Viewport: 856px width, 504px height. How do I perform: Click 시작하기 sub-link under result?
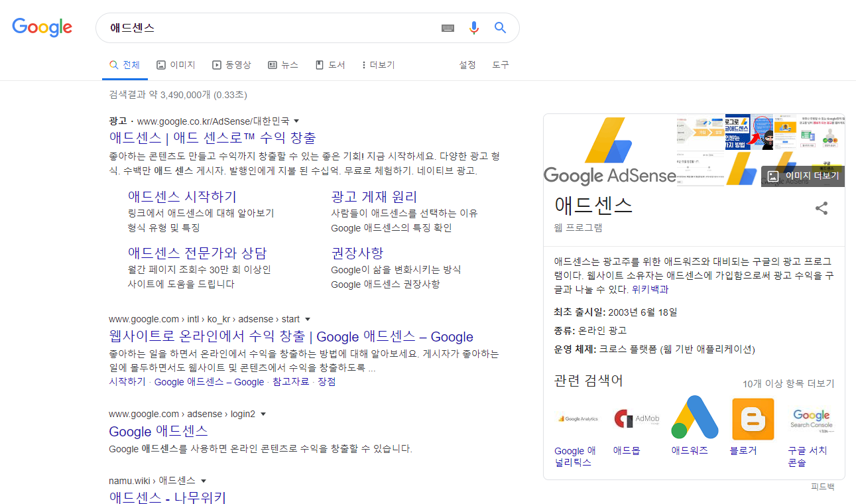(127, 382)
